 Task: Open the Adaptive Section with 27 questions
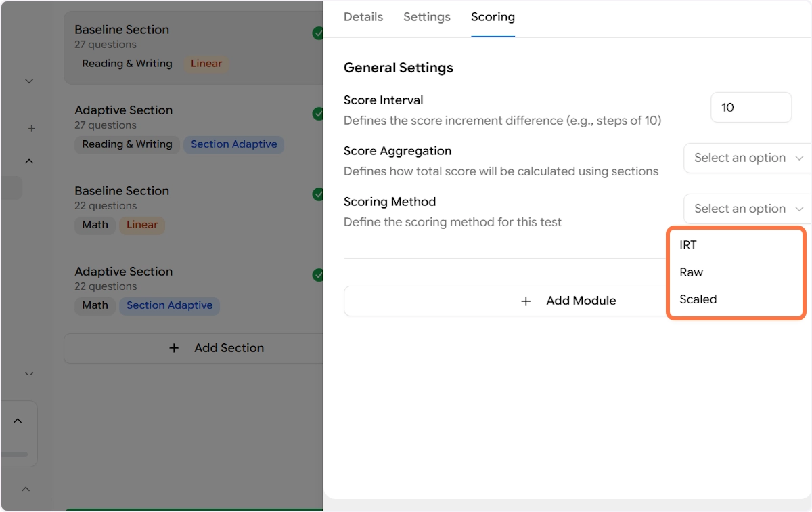(124, 110)
